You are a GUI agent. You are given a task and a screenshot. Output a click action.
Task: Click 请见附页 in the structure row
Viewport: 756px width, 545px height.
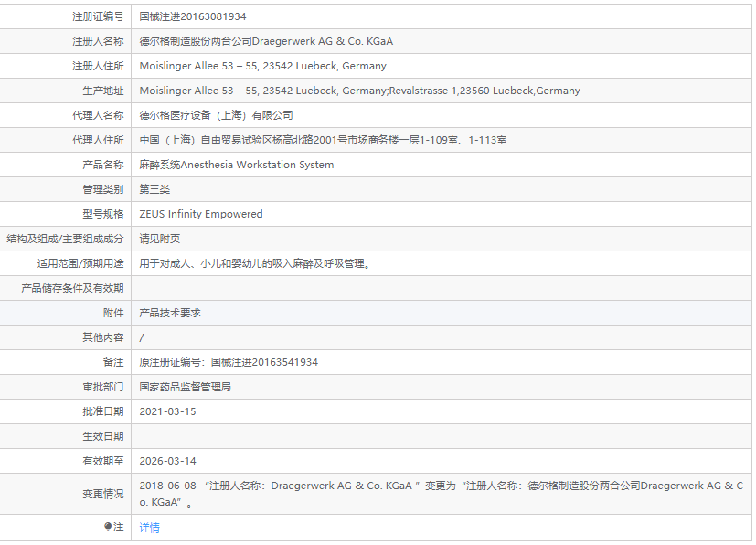coord(160,239)
